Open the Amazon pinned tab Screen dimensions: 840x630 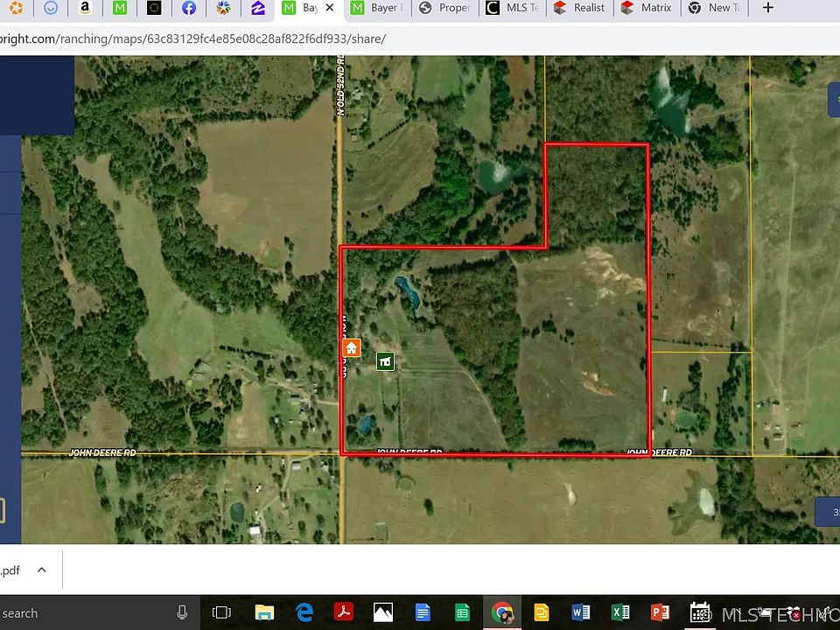coord(85,8)
